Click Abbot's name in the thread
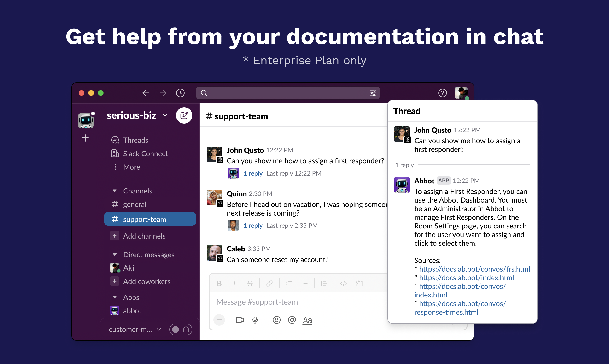Image resolution: width=609 pixels, height=364 pixels. (x=424, y=181)
